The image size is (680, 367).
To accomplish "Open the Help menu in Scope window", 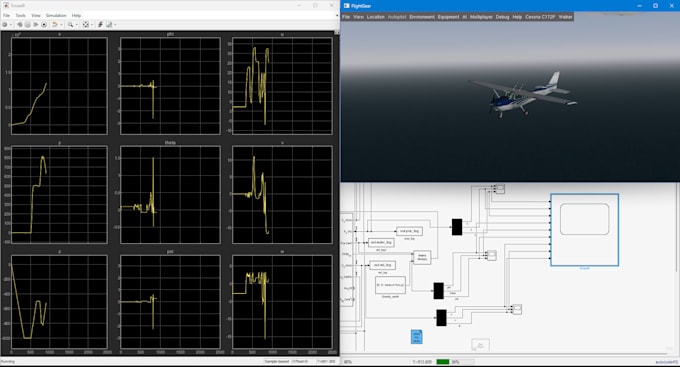I will [76, 15].
